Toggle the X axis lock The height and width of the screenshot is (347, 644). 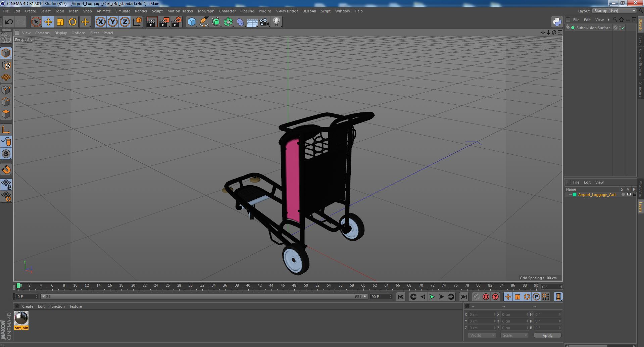[100, 22]
